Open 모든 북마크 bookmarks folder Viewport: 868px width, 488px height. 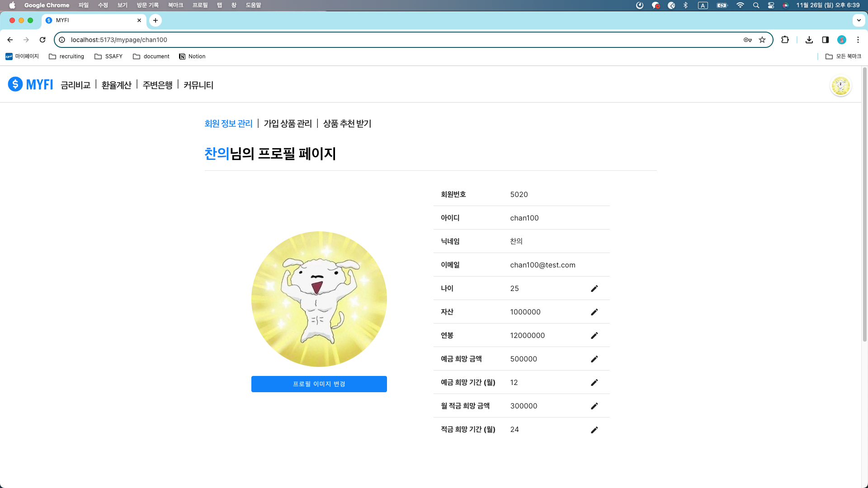(x=843, y=56)
